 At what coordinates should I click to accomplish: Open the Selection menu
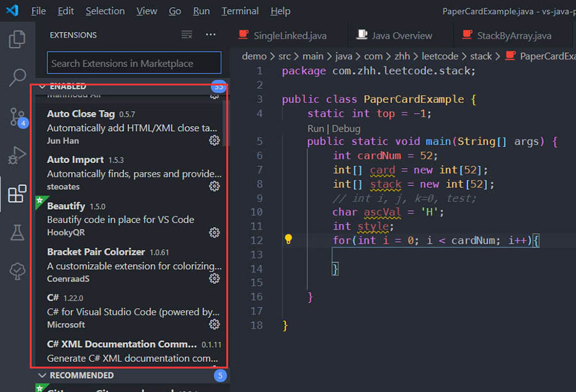(105, 11)
